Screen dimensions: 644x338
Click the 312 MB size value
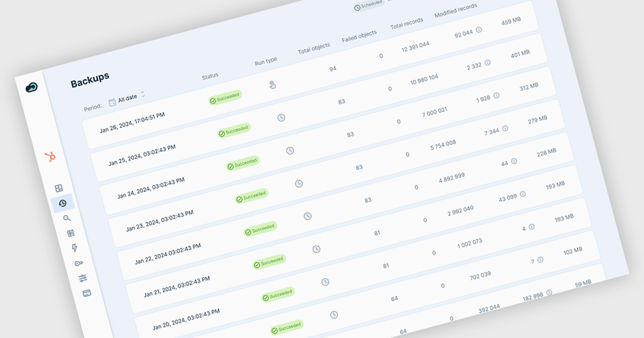click(529, 87)
